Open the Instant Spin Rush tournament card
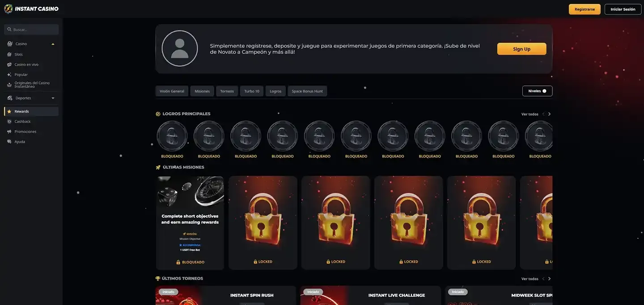Screen dimensions: 644x305 coord(226,296)
